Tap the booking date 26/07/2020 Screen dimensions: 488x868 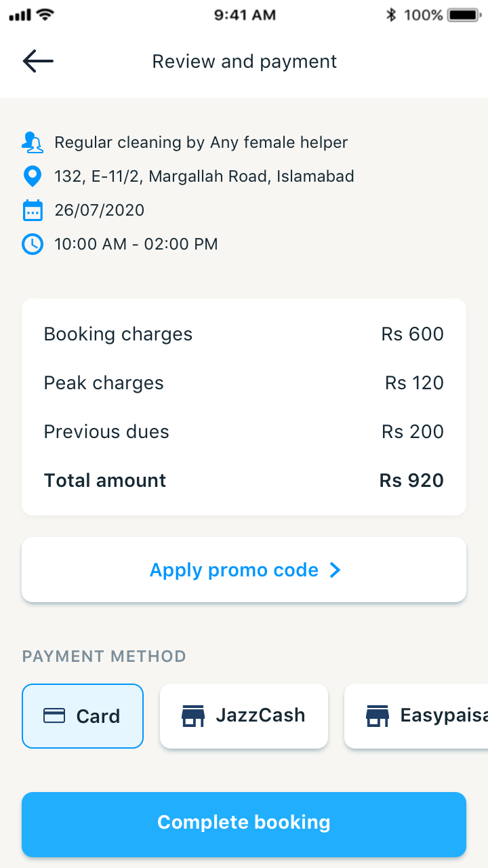point(100,210)
